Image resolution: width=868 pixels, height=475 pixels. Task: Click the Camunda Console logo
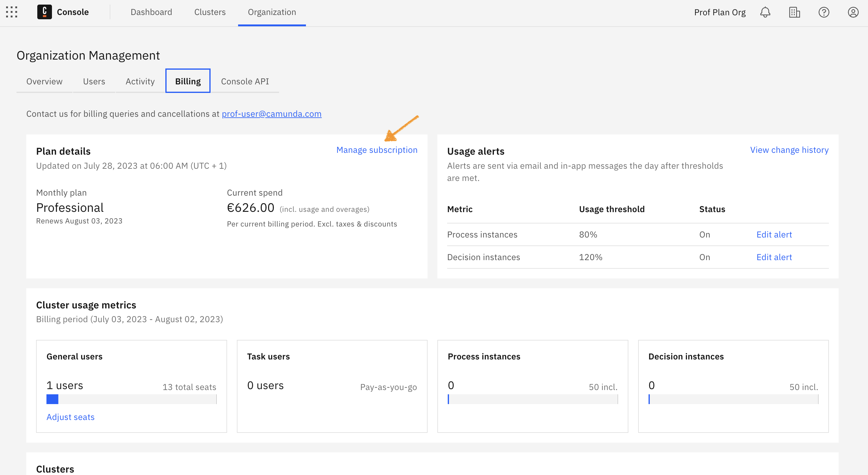[x=45, y=12]
